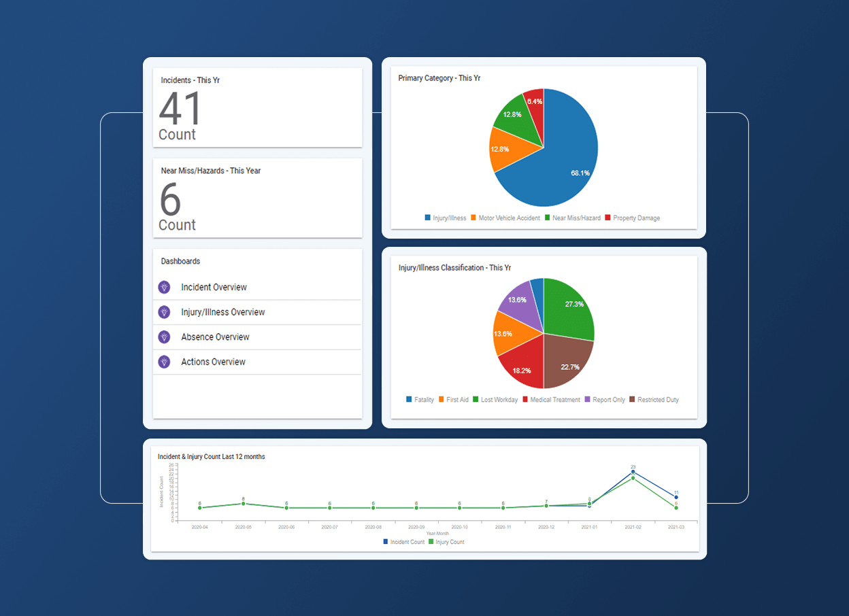Click the orange Motor Vehicle Accident color swatch
Image resolution: width=849 pixels, height=616 pixels.
coord(472,218)
